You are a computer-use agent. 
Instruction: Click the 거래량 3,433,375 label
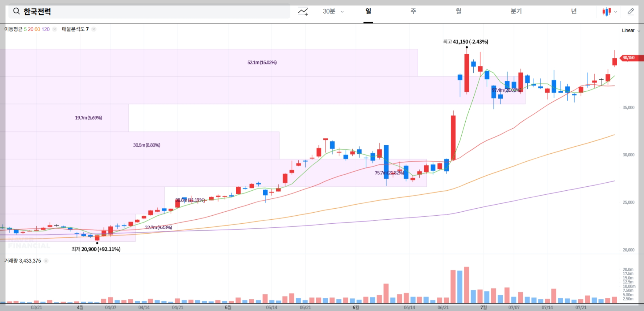click(22, 261)
